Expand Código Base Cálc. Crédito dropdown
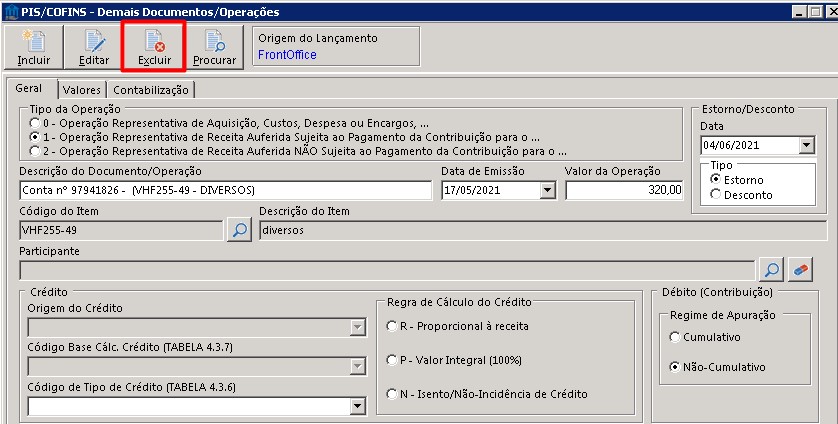Screen dimensions: 838x424 (358, 367)
